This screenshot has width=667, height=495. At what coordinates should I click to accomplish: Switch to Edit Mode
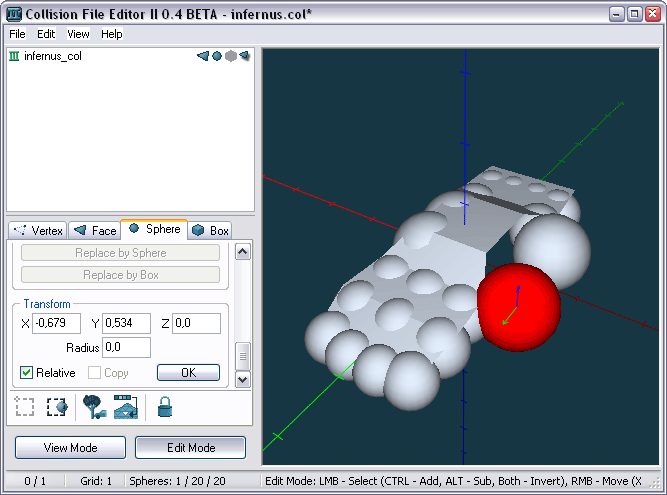coord(191,447)
